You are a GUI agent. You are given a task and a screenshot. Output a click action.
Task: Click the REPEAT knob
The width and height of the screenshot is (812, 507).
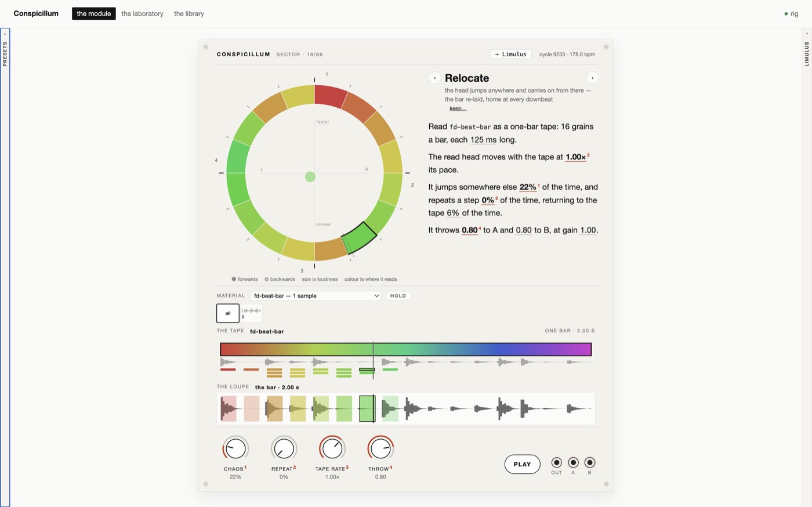point(284,448)
